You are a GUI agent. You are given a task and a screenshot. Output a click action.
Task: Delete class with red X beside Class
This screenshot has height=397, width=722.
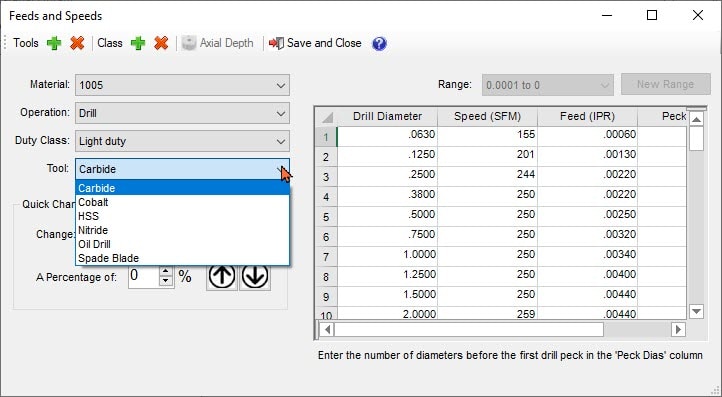pos(161,43)
